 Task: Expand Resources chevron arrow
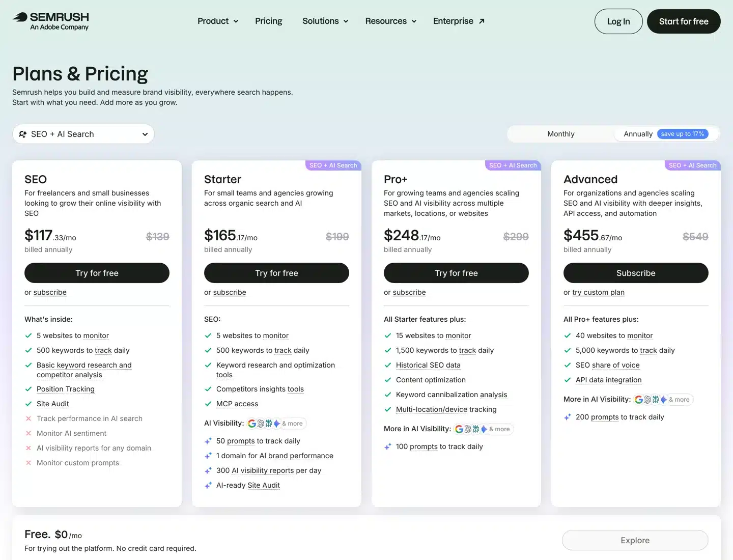tap(414, 21)
